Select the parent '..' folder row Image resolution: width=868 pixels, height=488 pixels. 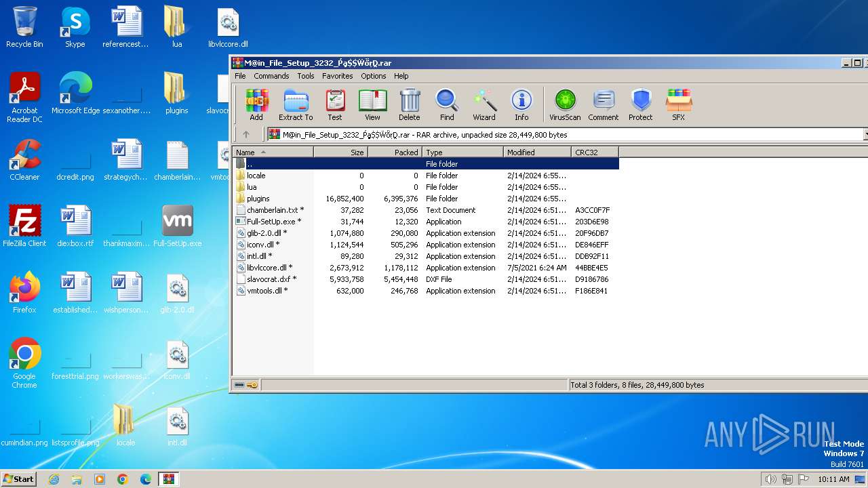tap(425, 164)
